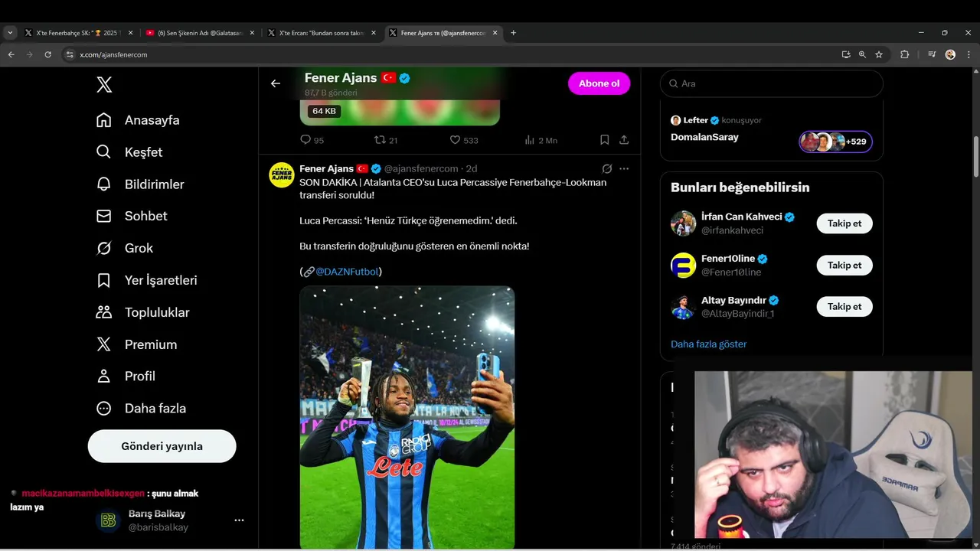Open İrfan Can Kahveci profile avatar

click(x=683, y=223)
